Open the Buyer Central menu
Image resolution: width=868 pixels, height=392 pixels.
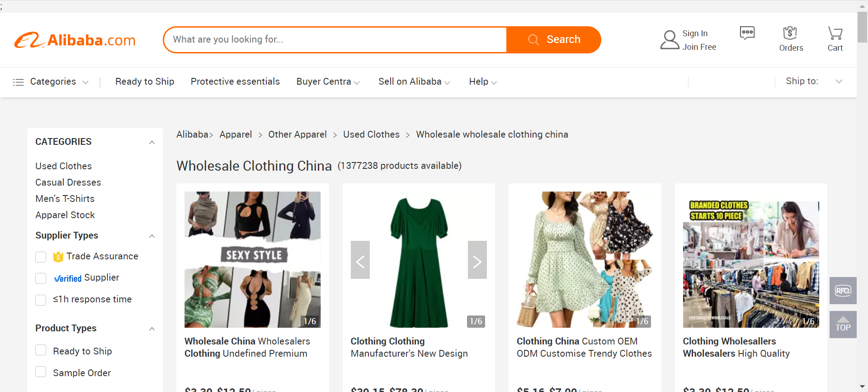coord(328,82)
